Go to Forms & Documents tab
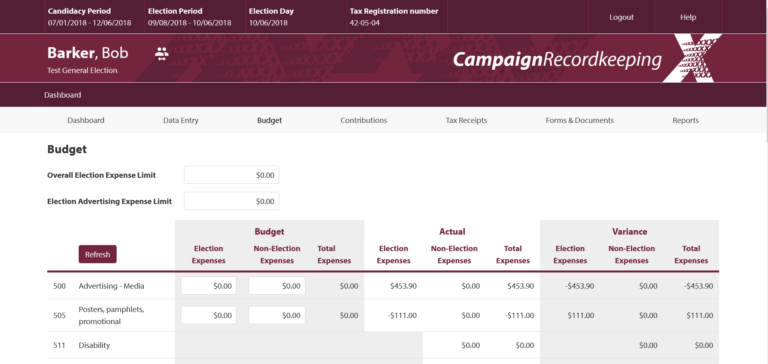The width and height of the screenshot is (768, 364). tap(579, 120)
